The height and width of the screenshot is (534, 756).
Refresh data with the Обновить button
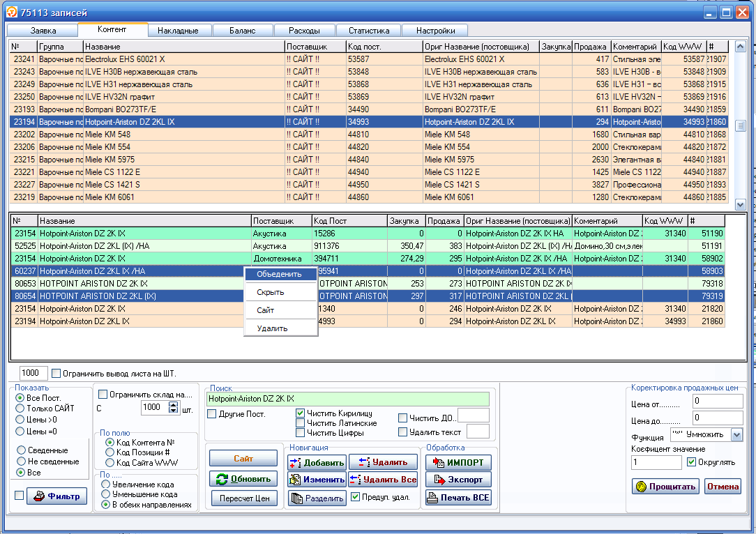tap(243, 479)
